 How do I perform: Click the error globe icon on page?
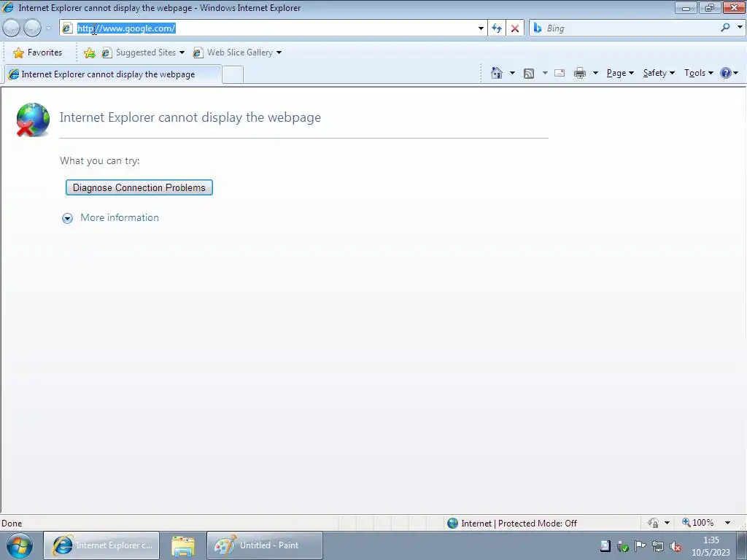coord(32,120)
